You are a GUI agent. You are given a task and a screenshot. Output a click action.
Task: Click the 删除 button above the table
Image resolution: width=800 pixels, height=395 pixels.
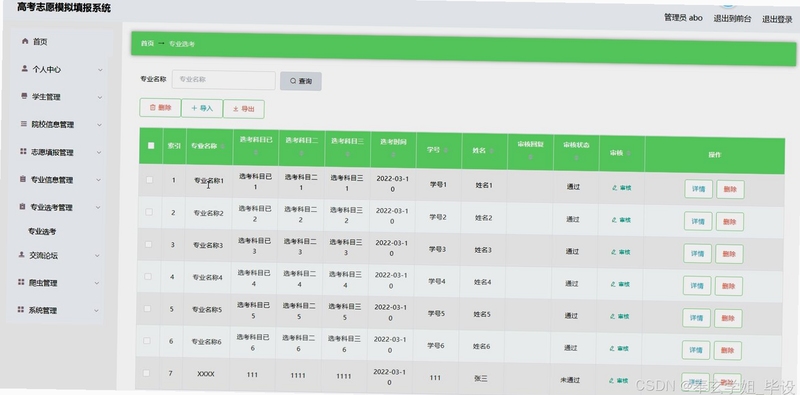pyautogui.click(x=160, y=108)
